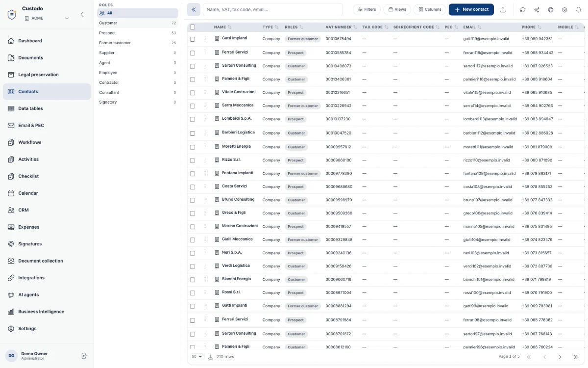
Task: Filter by Former customer role
Action: click(137, 43)
